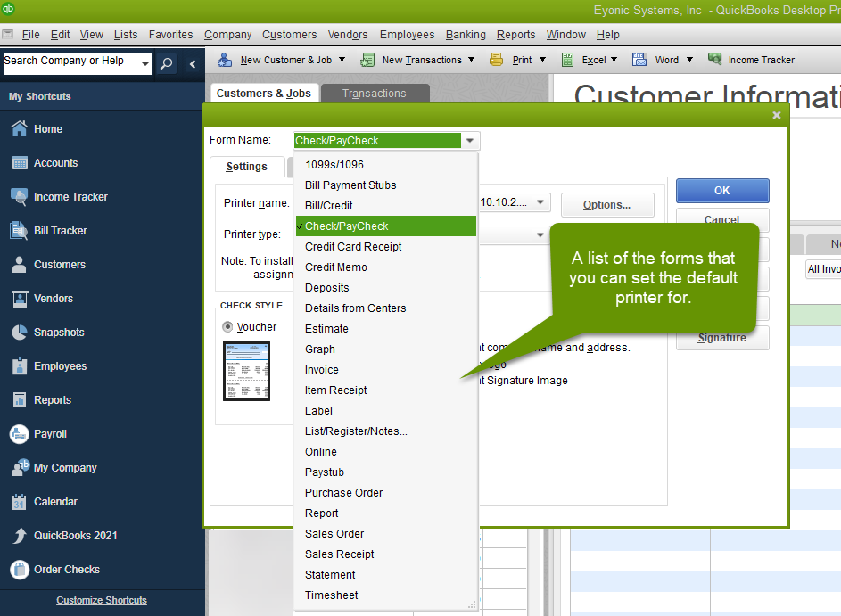841x616 pixels.
Task: Open the Help menu
Action: [x=607, y=34]
